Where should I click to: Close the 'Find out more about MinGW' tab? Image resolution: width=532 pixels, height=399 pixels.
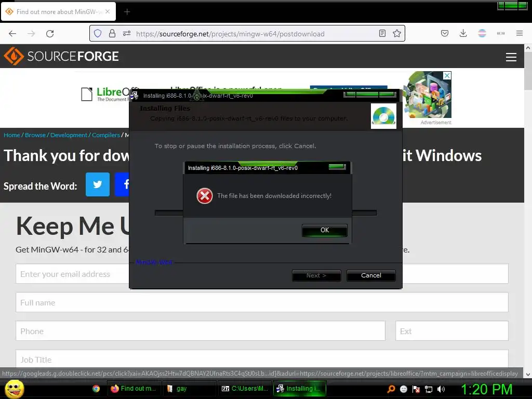point(108,11)
